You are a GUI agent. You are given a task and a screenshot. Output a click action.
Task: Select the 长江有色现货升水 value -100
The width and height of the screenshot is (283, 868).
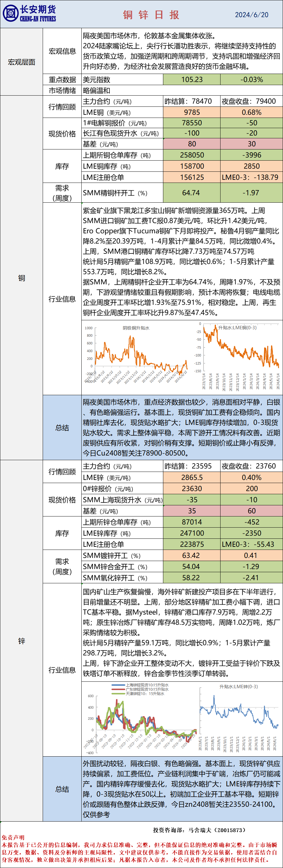(192, 133)
